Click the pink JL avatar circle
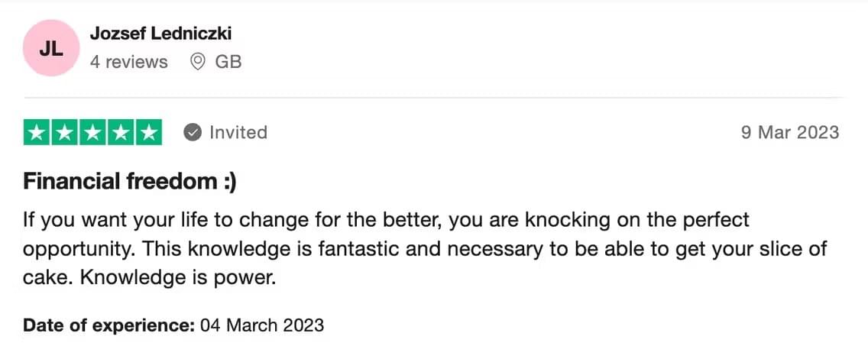 click(x=51, y=48)
